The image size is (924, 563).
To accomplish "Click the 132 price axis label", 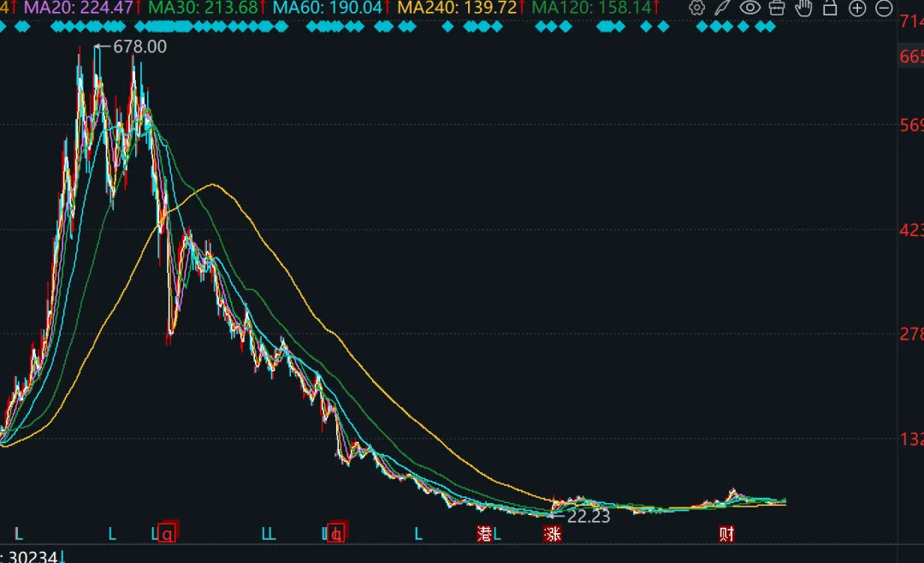I will [911, 439].
